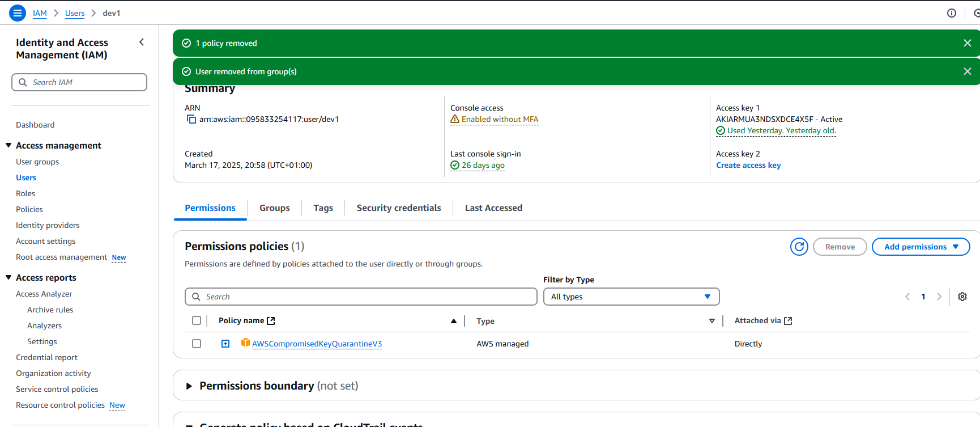Click the search magnifier in Search IAM
The height and width of the screenshot is (427, 980).
pyautogui.click(x=23, y=82)
